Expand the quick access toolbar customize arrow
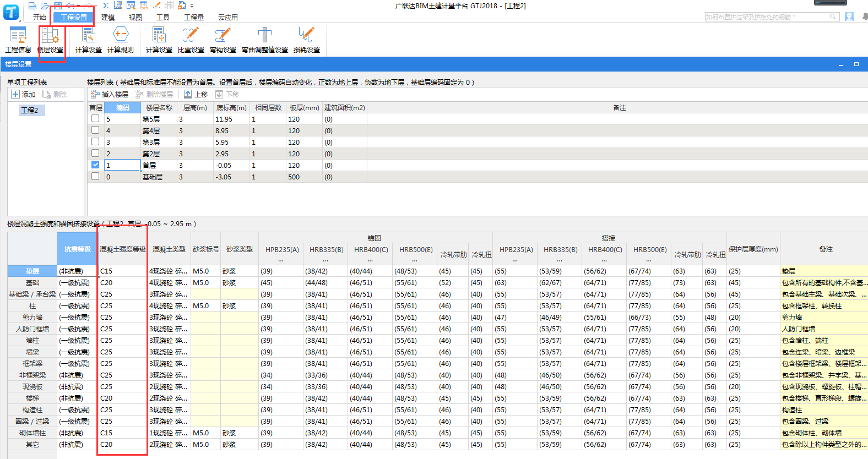Screen dimensions: 868x459 (192, 6)
